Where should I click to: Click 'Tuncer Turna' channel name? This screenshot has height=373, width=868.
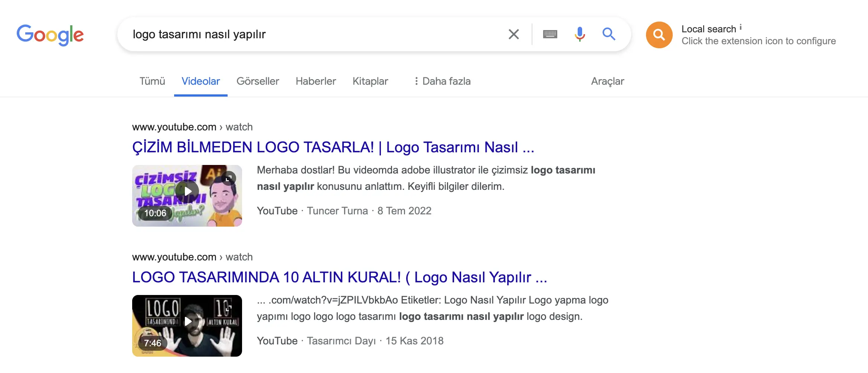[x=337, y=211]
